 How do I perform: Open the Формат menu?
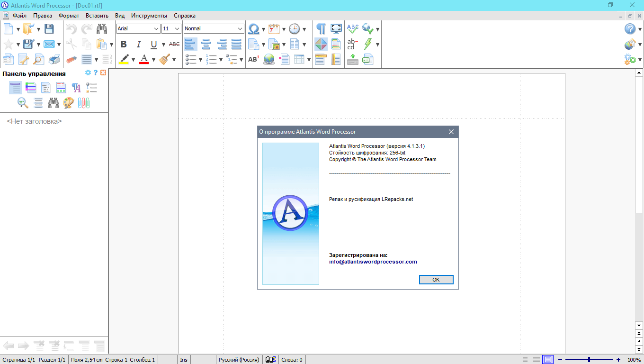pos(69,16)
